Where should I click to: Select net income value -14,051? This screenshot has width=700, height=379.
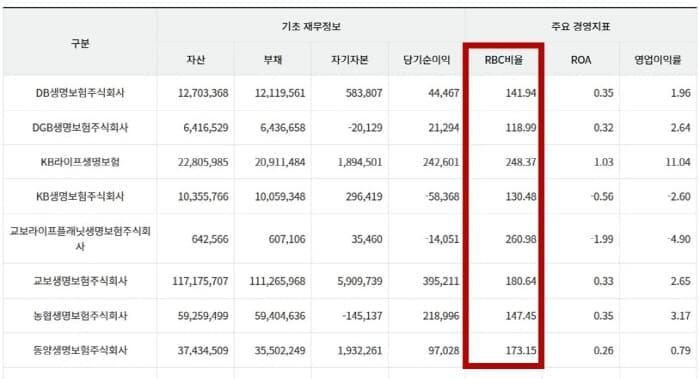[x=442, y=239]
